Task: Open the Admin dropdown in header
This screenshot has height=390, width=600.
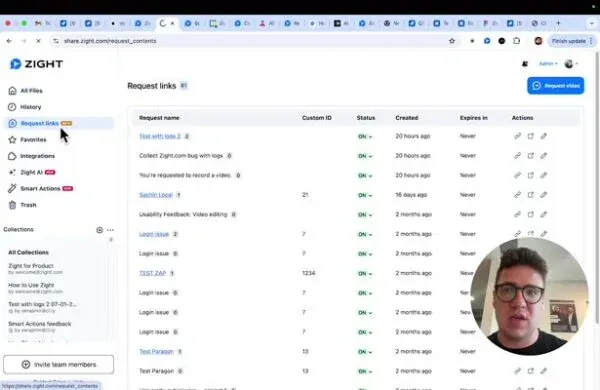Action: [548, 64]
